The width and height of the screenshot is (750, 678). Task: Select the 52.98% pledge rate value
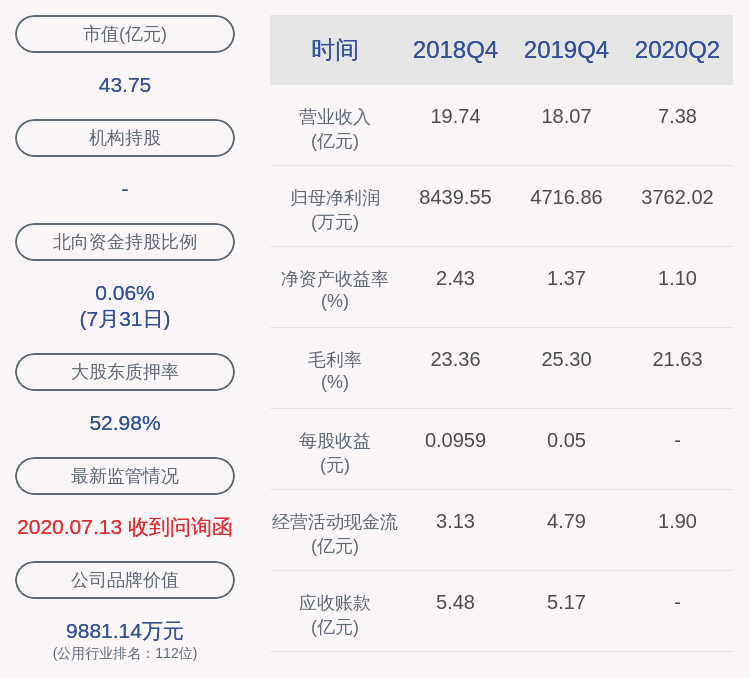pyautogui.click(x=125, y=423)
